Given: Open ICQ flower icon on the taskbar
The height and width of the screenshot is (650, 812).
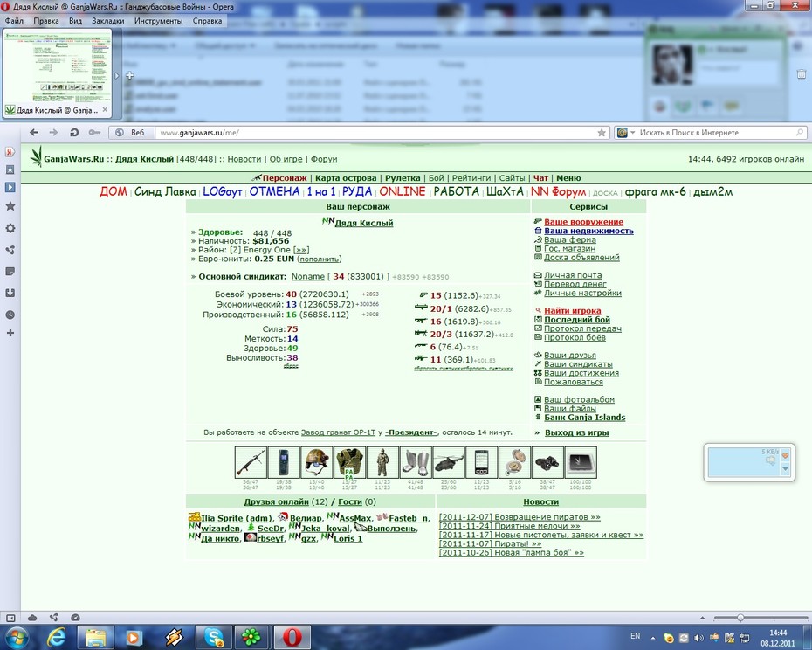Looking at the screenshot, I should [x=252, y=637].
